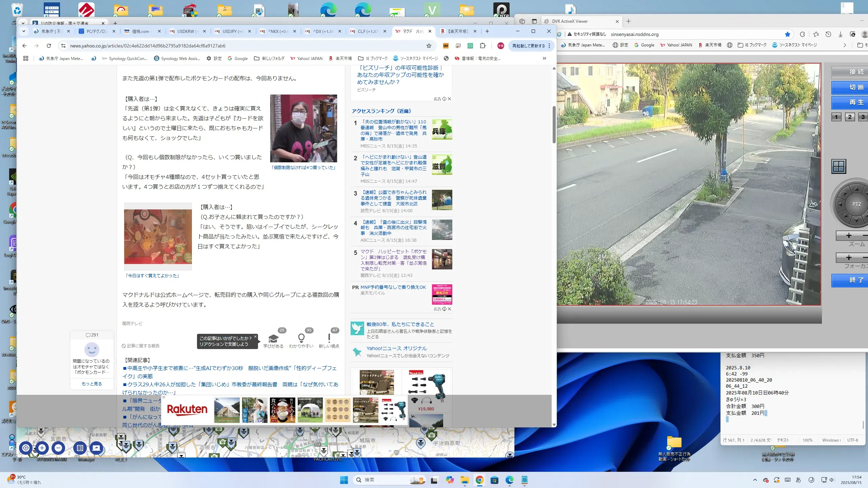This screenshot has width=868, height=488.
Task: Click the map zoom-in plus icon
Action: (42, 448)
